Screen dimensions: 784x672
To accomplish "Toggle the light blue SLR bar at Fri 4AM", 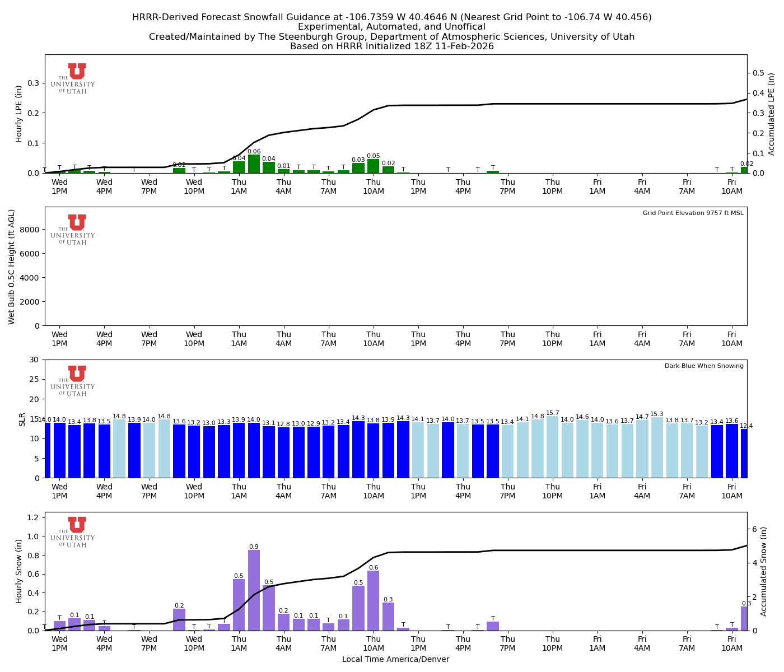I will [x=643, y=448].
